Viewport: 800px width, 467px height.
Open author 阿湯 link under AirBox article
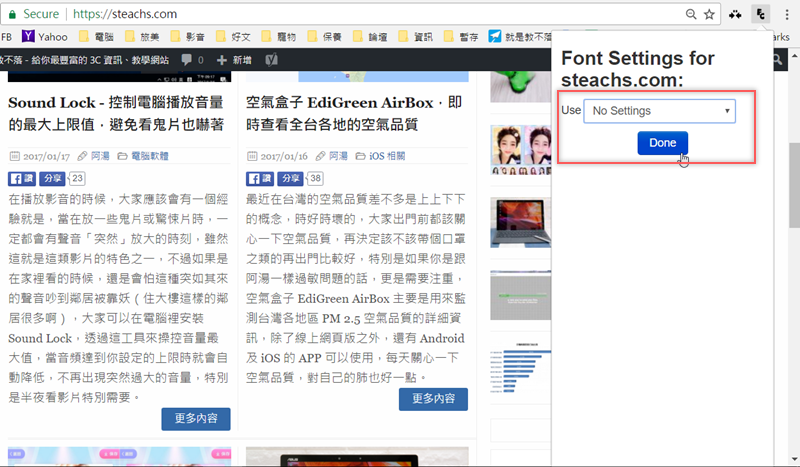point(338,156)
